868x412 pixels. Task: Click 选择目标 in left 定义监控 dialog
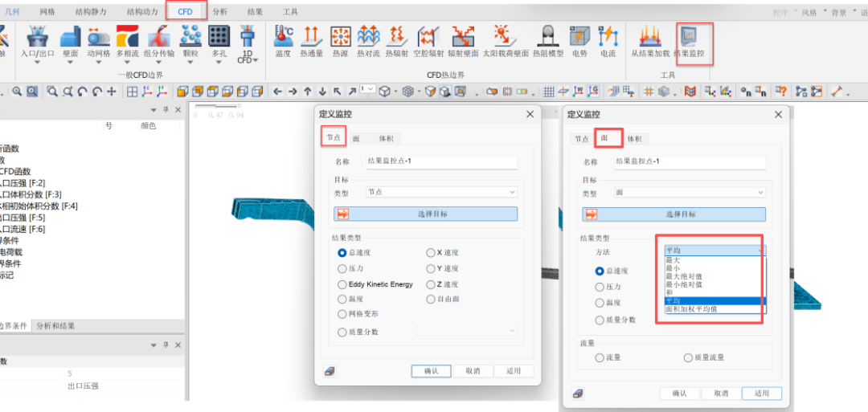tap(426, 214)
